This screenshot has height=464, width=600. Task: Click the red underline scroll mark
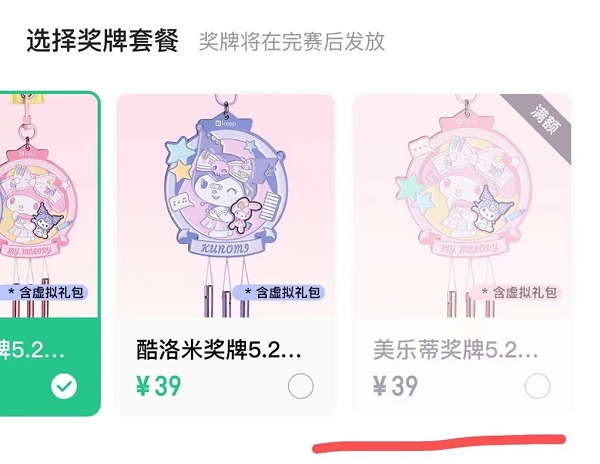439,444
